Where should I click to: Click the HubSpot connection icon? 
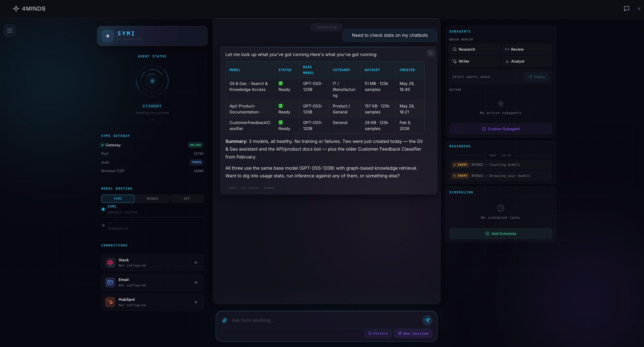pos(110,302)
